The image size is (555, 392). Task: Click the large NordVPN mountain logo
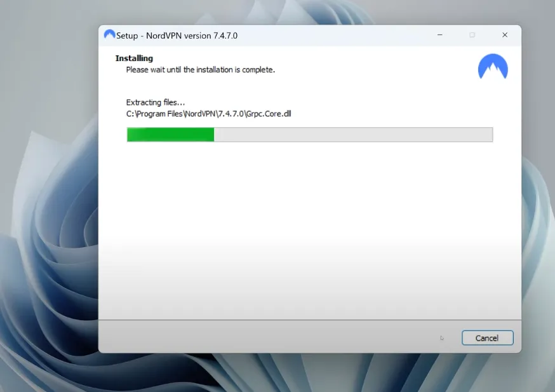493,66
